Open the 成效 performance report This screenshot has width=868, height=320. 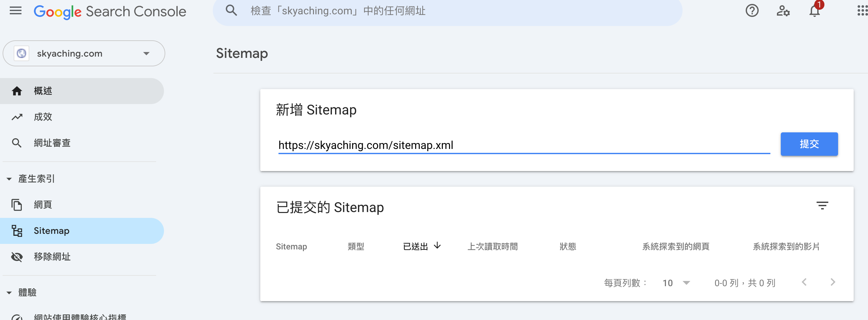point(82,117)
